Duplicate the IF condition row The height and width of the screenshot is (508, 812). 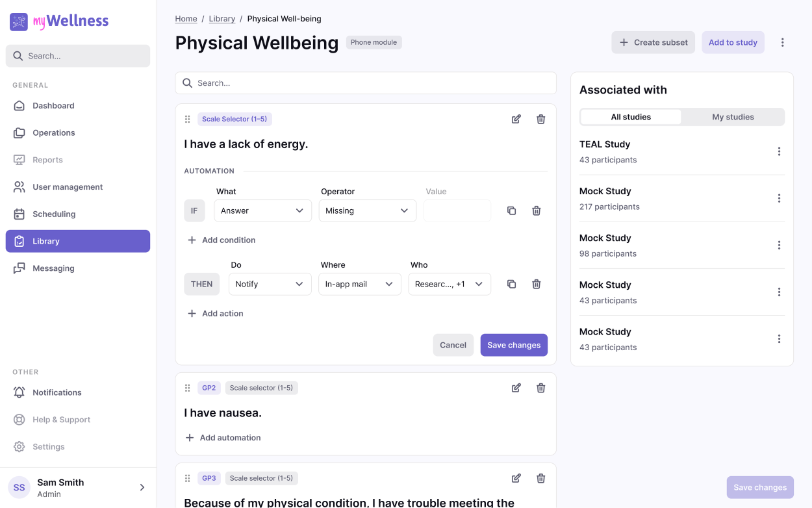(x=511, y=211)
